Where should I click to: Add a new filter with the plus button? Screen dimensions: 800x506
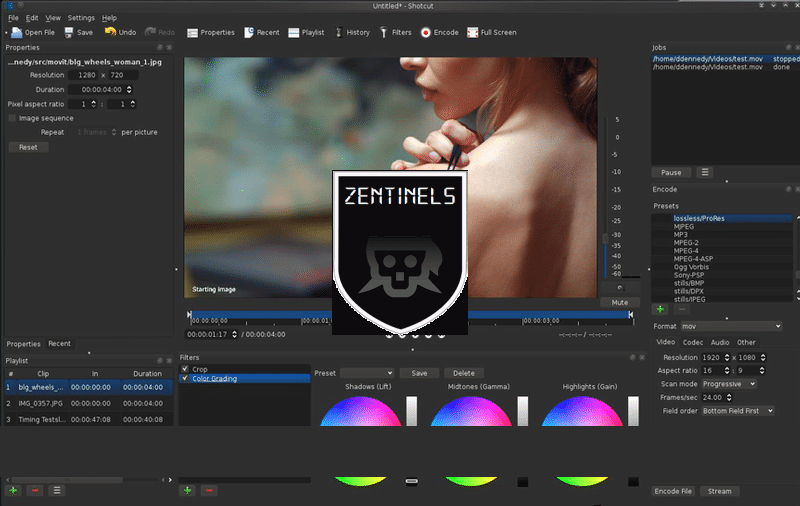pyautogui.click(x=187, y=490)
